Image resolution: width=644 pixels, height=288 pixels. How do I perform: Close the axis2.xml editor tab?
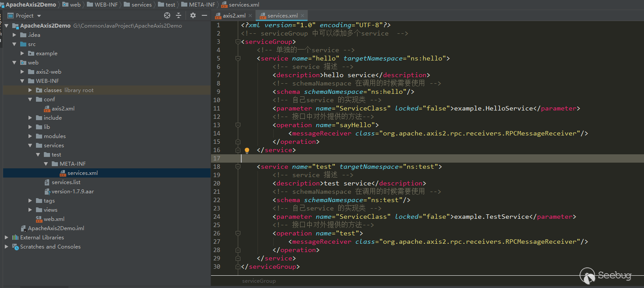[x=250, y=16]
